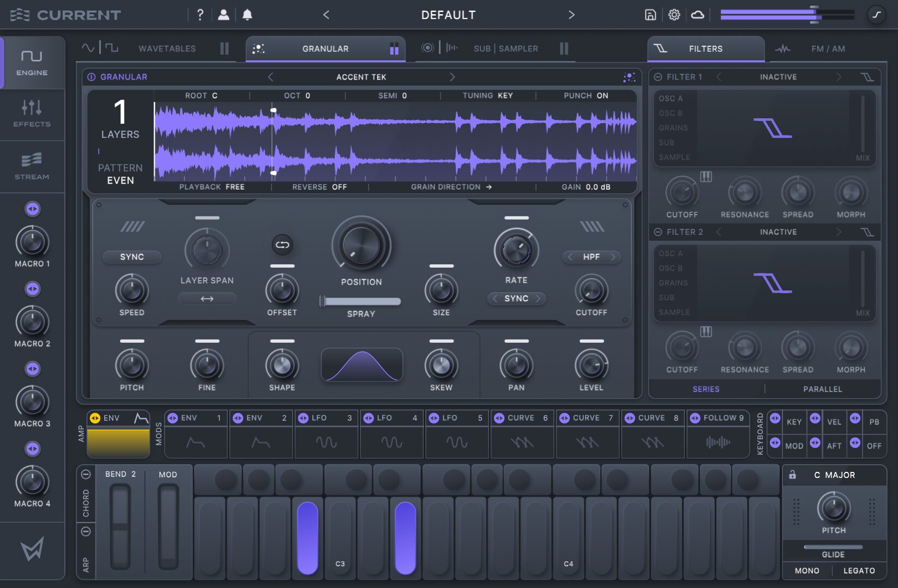Click the curve icon at top right
Image resolution: width=898 pixels, height=588 pixels.
click(x=876, y=15)
